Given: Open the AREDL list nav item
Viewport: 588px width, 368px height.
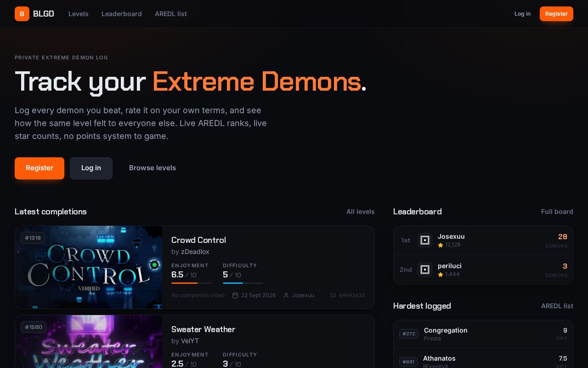Looking at the screenshot, I should (x=171, y=14).
